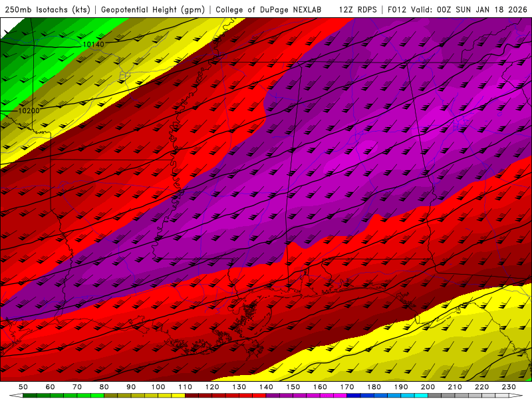
Task: Click the 60 value on the legend
Action: coord(51,387)
